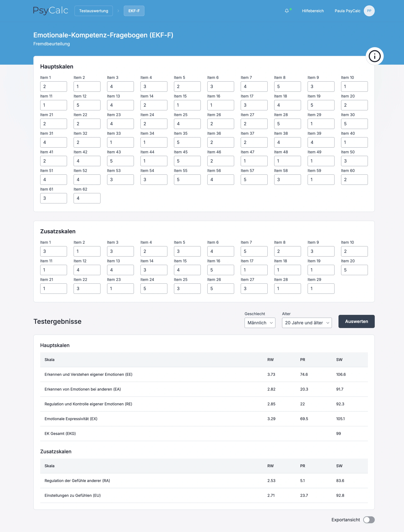Go to Testauswertung breadcrumb

pyautogui.click(x=94, y=11)
